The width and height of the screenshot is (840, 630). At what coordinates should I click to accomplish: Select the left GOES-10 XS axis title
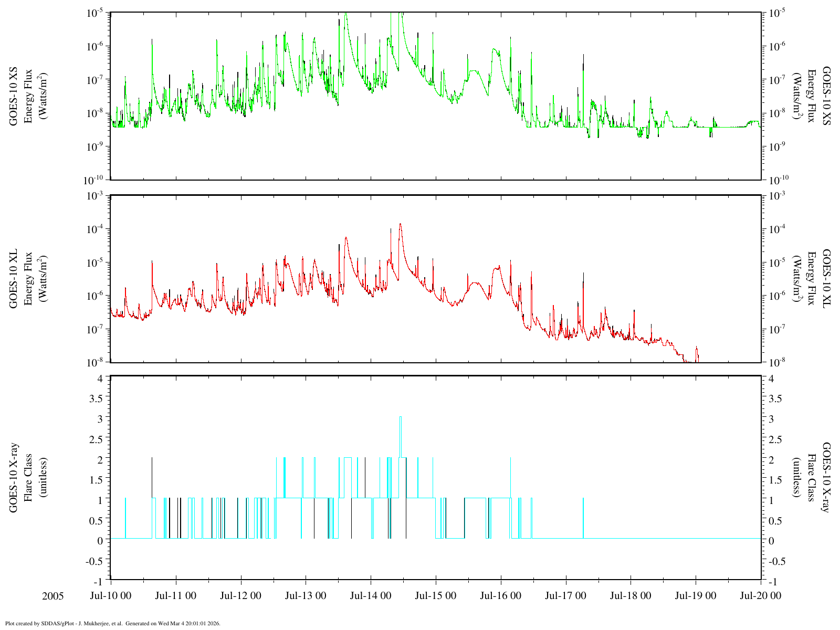28,96
